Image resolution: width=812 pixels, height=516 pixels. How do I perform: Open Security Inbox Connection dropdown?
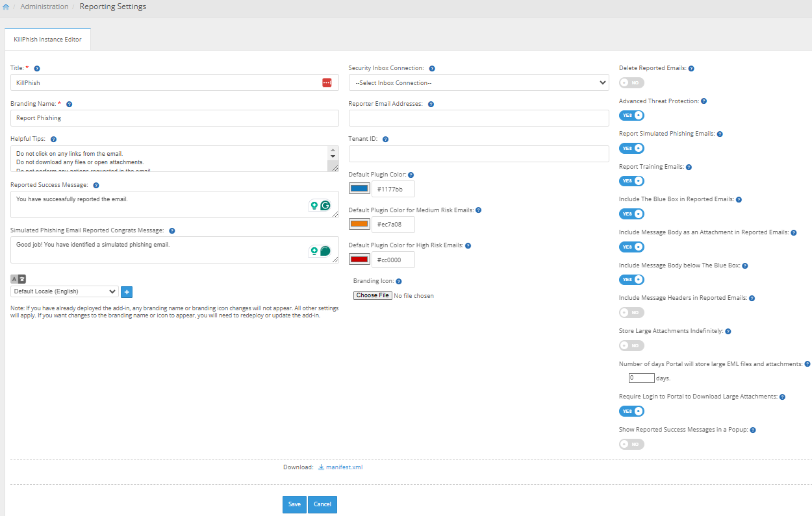point(479,82)
